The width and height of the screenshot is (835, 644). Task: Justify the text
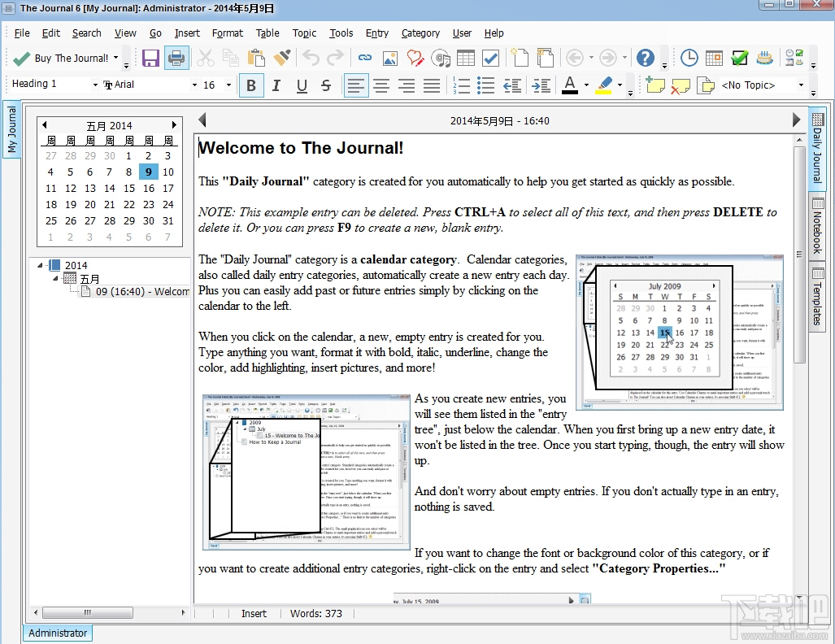(x=432, y=85)
